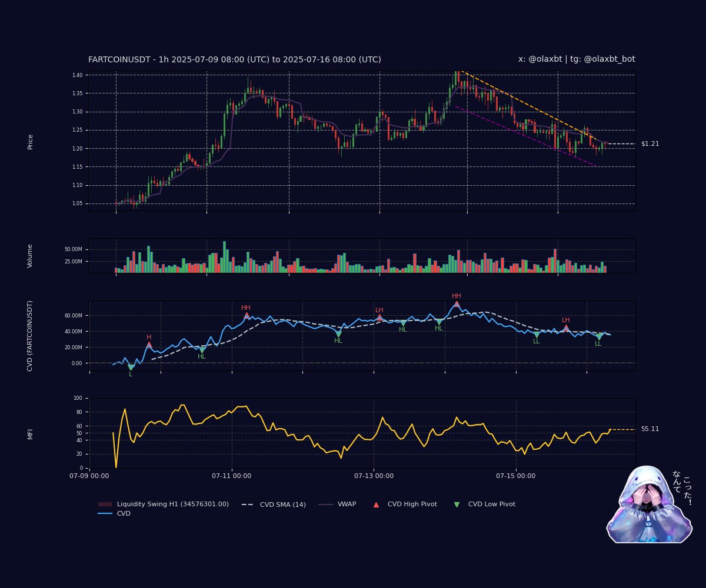This screenshot has width=706, height=588.
Task: Select the CVD High Pivot legend label
Action: 412,505
